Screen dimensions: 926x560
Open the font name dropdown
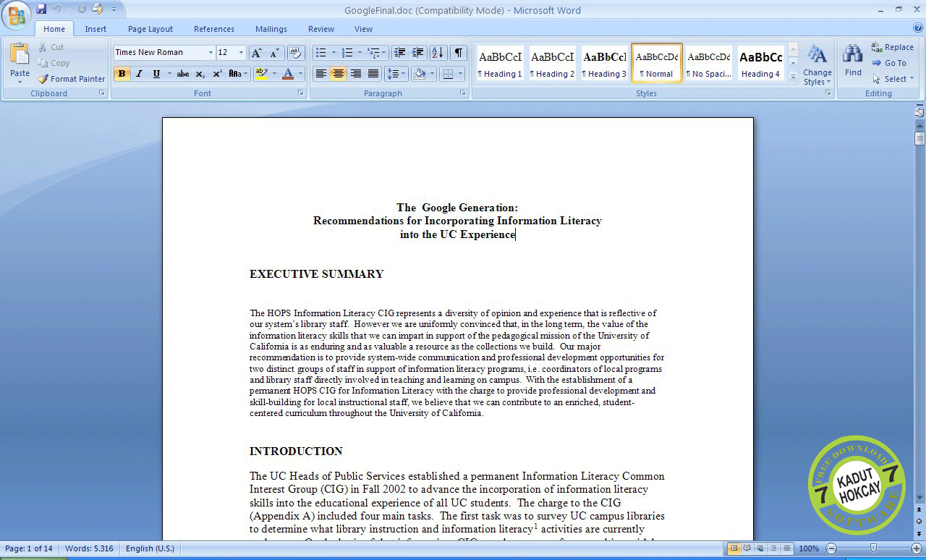211,53
